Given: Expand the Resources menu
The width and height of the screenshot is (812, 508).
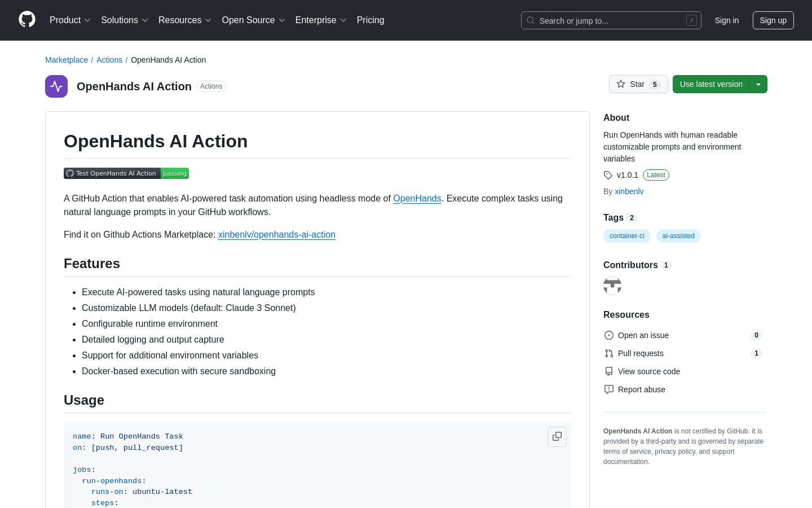Looking at the screenshot, I should click(185, 20).
